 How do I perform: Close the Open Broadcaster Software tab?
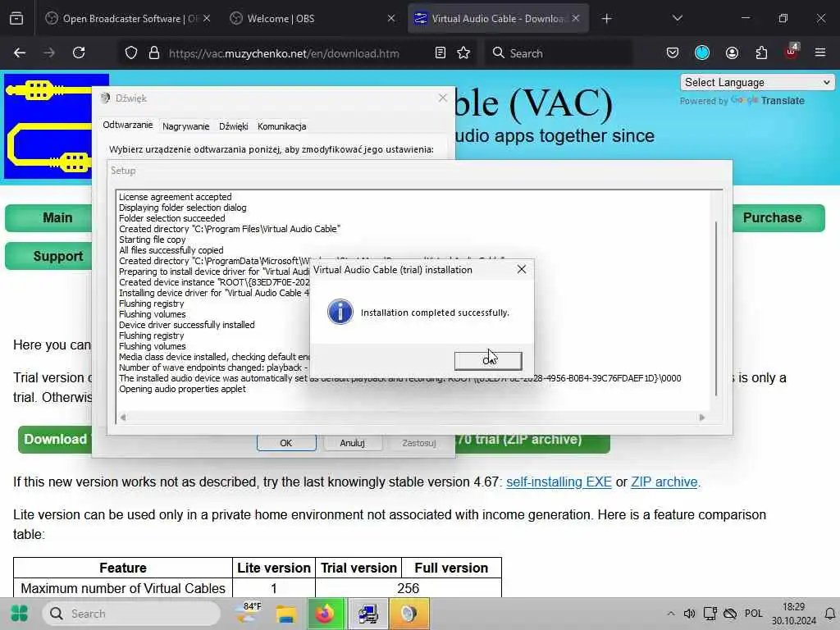coord(207,18)
